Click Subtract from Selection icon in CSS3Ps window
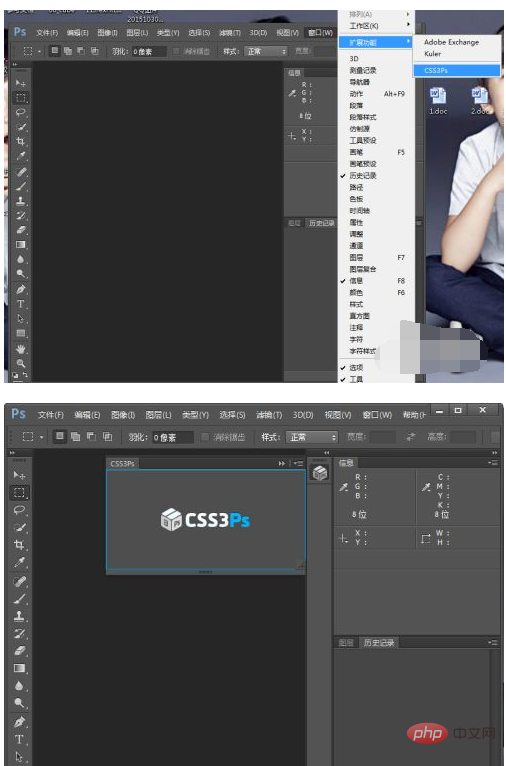Image resolution: width=506 pixels, height=766 pixels. (x=91, y=436)
